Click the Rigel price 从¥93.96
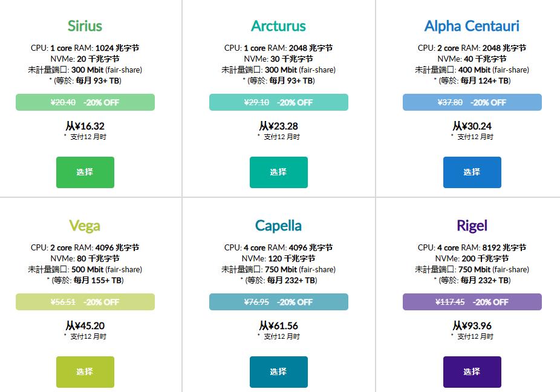The image size is (560, 392). 472,326
